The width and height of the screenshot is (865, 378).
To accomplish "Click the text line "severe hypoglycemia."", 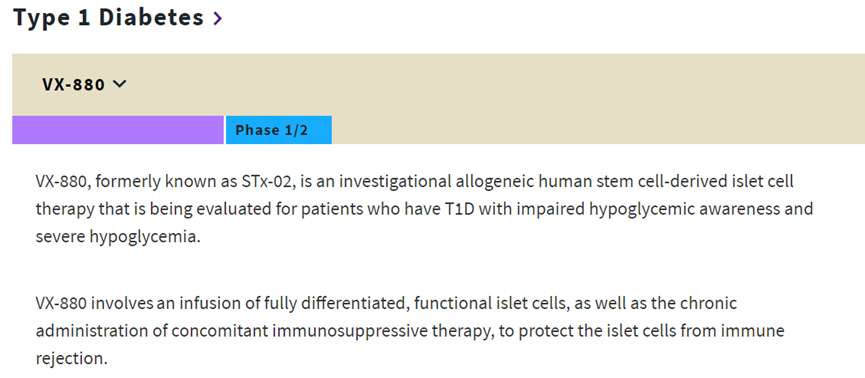I will click(x=115, y=237).
